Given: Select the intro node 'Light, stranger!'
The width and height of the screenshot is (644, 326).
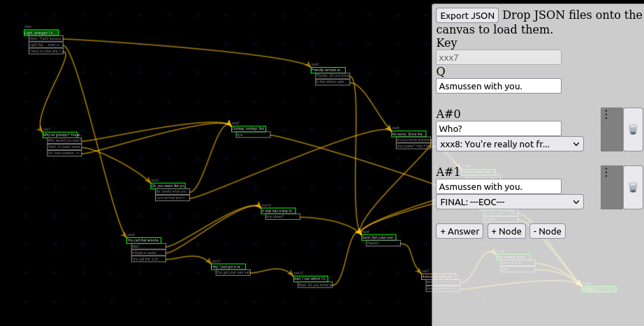Looking at the screenshot, I should [41, 33].
